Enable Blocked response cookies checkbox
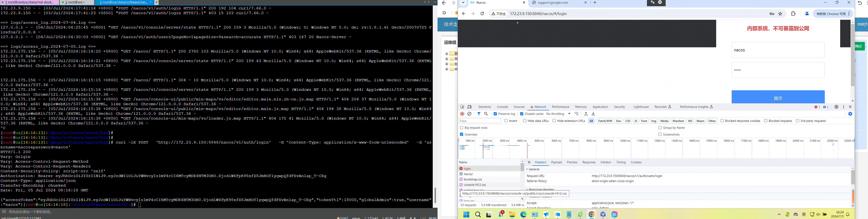The height and width of the screenshot is (219, 868). (722, 121)
